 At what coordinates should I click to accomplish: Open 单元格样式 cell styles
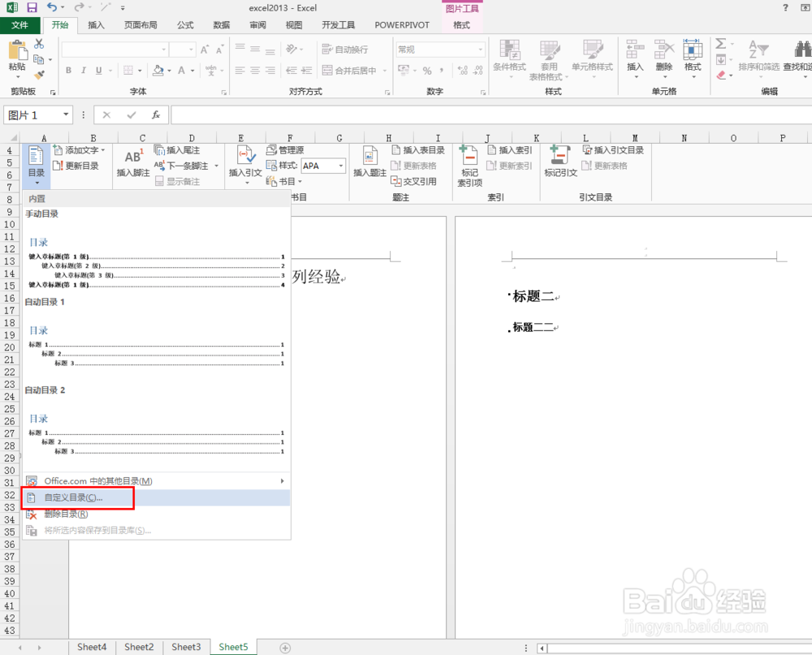click(593, 59)
